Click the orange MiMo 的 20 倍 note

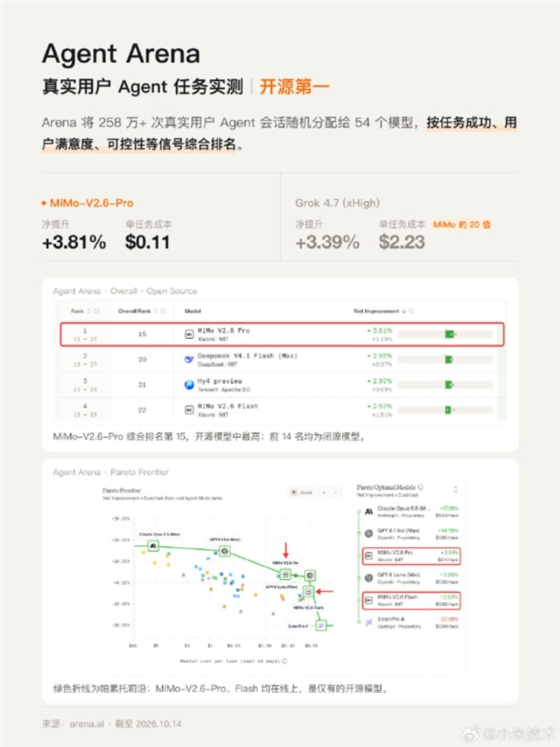tap(462, 225)
